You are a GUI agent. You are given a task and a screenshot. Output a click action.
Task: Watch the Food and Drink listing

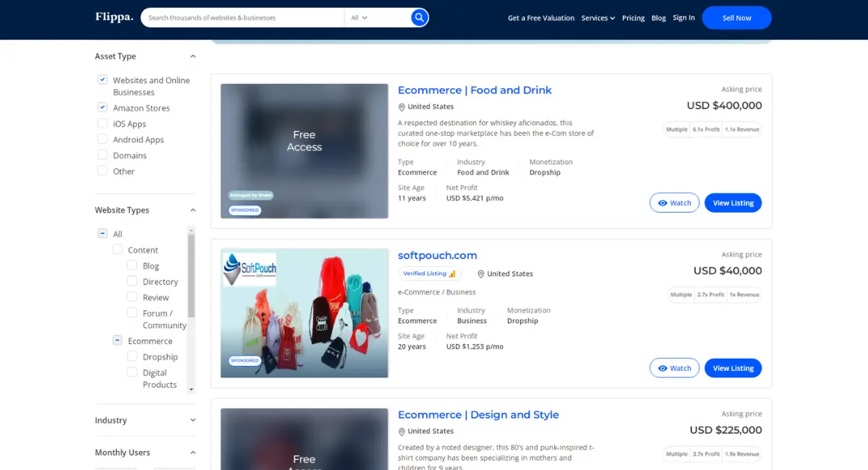674,203
